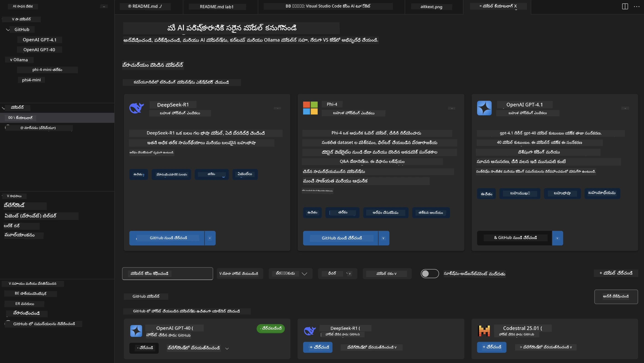Switch to README.md lab1 tab

[217, 7]
